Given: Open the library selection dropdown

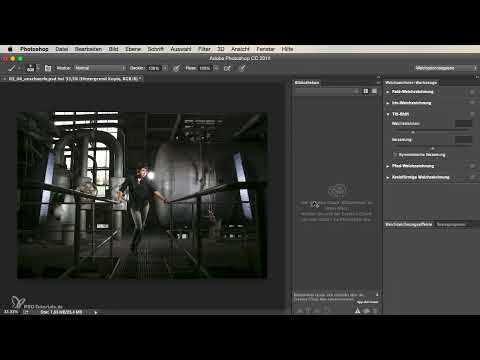Looking at the screenshot, I should (327, 91).
